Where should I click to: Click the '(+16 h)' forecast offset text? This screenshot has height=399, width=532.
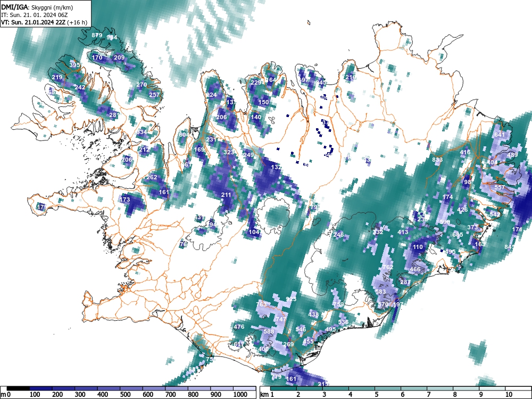click(78, 22)
